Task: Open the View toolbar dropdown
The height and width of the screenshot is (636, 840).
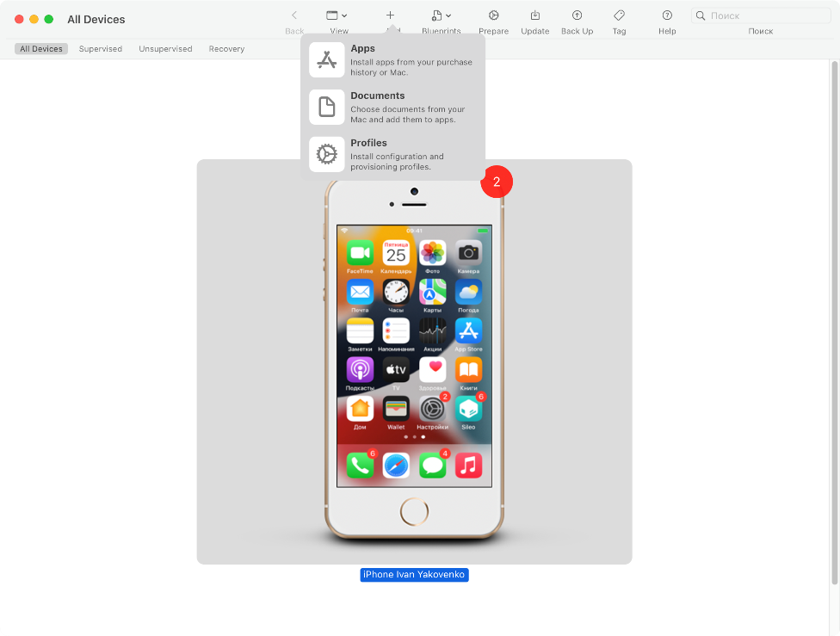Action: (x=337, y=15)
